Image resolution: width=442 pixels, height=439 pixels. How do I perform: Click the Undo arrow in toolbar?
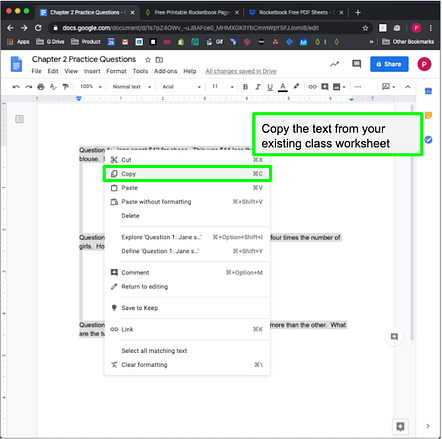pyautogui.click(x=16, y=87)
